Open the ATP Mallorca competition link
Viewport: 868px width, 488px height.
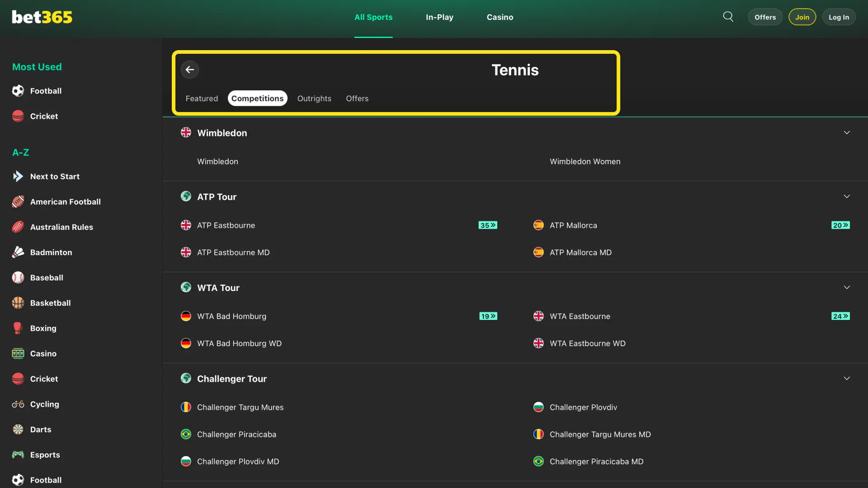click(573, 225)
